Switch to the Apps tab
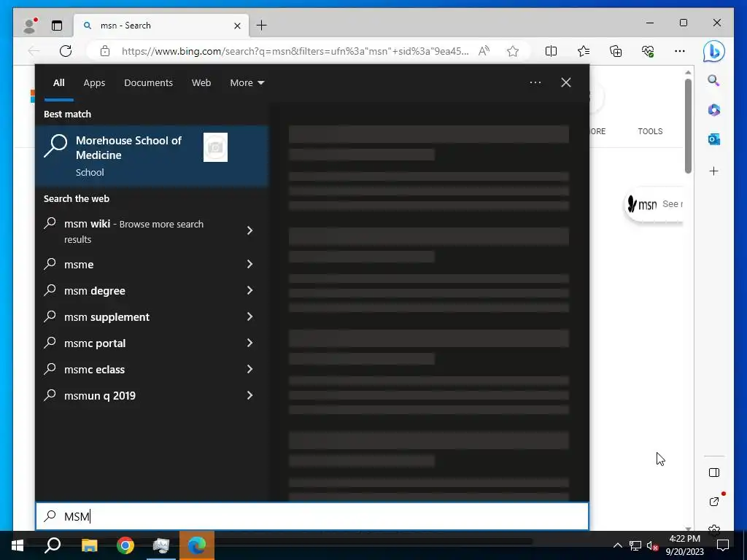 pos(94,82)
